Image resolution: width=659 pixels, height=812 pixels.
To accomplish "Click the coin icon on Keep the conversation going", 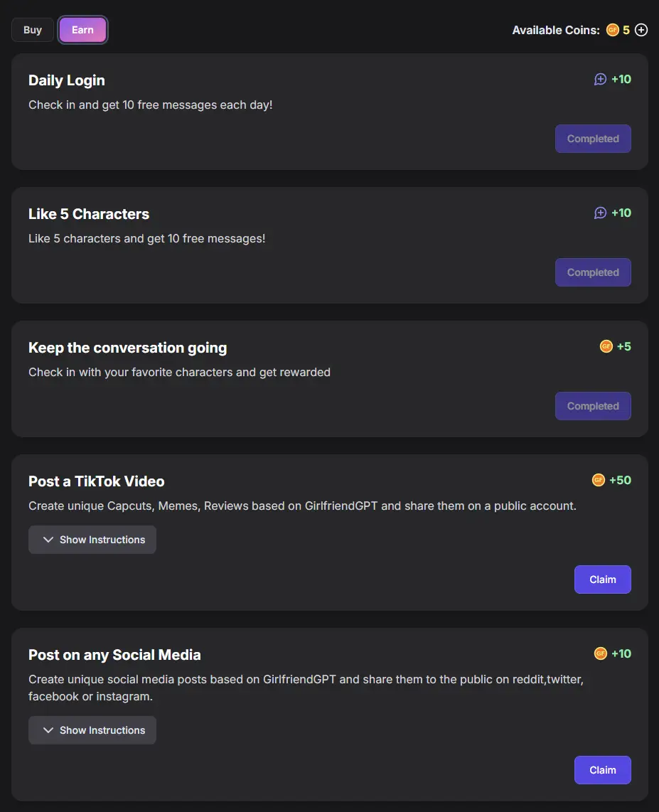I will pos(606,346).
